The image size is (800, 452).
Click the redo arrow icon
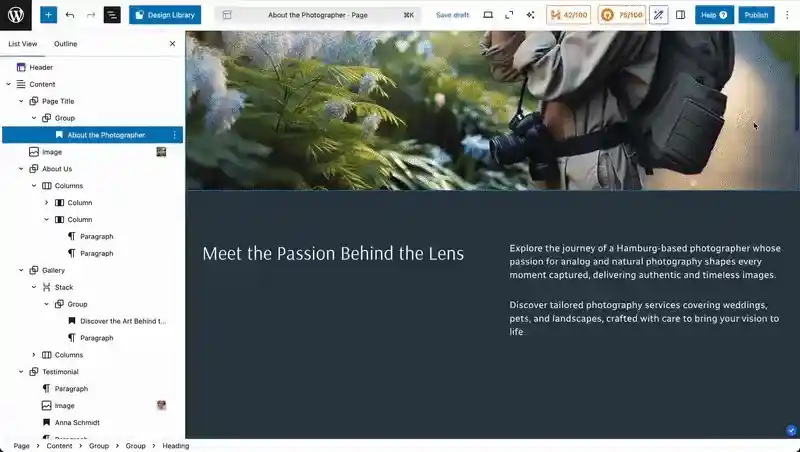91,15
